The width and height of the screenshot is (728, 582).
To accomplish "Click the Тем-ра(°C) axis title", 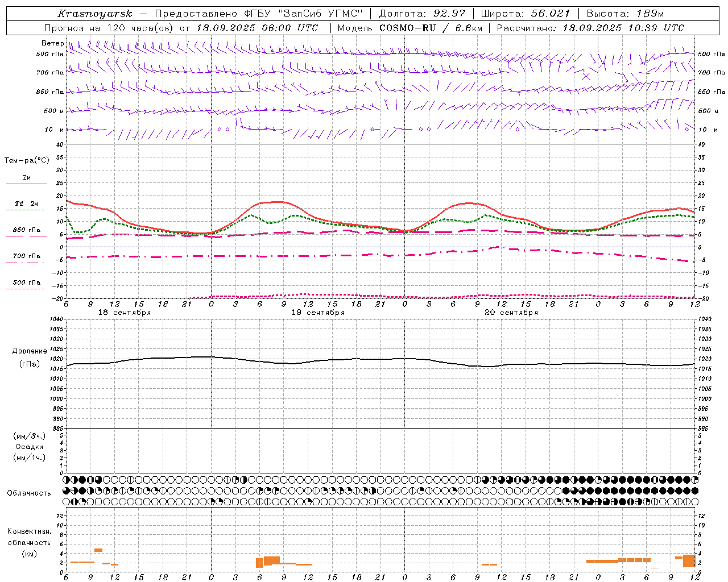I will [x=27, y=161].
